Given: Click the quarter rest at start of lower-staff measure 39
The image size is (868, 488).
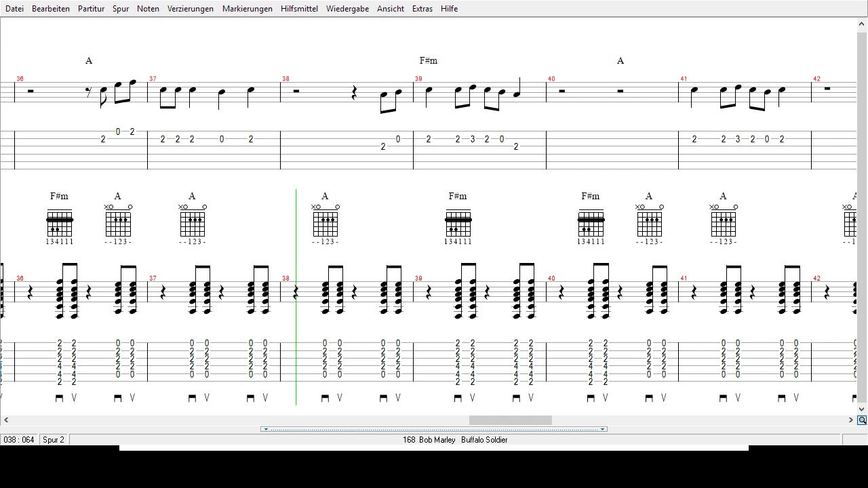Looking at the screenshot, I should click(x=429, y=292).
